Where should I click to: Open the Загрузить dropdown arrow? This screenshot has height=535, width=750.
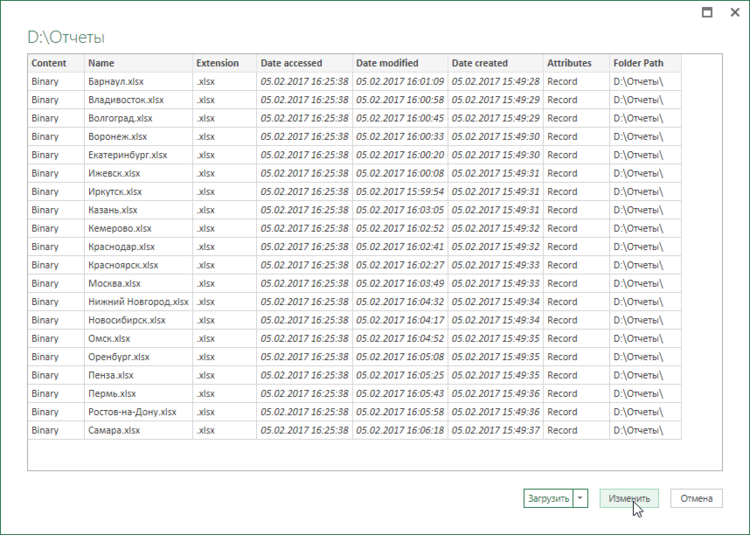580,498
